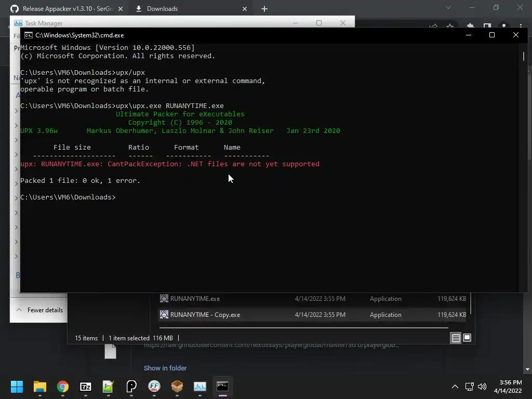
Task: Open the box package app on taskbar
Action: click(177, 387)
